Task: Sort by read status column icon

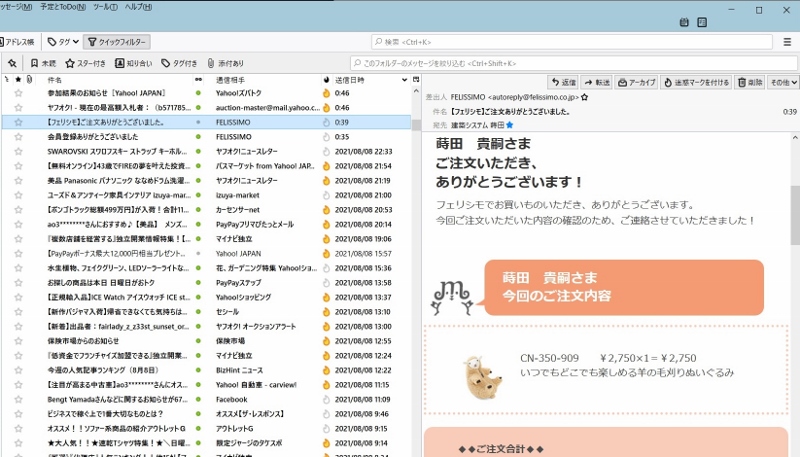Action: tap(198, 80)
